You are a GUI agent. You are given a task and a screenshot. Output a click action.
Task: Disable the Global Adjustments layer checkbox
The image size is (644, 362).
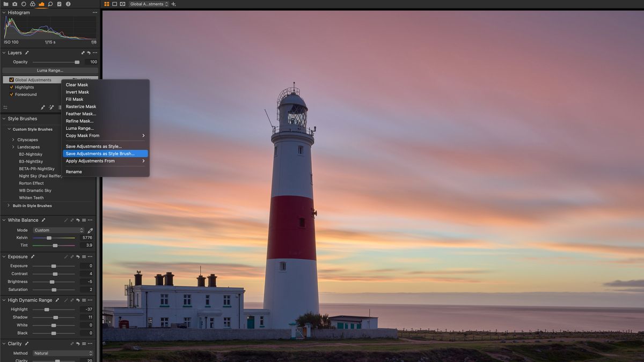12,79
